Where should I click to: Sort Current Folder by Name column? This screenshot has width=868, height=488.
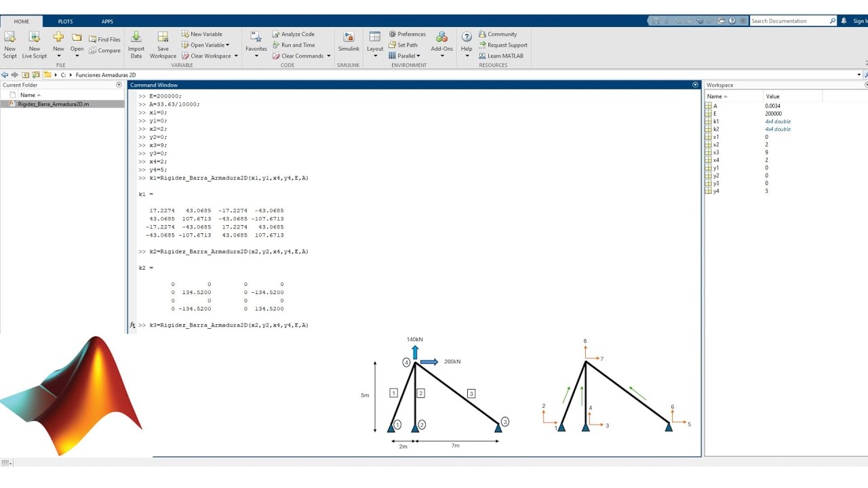coord(30,95)
